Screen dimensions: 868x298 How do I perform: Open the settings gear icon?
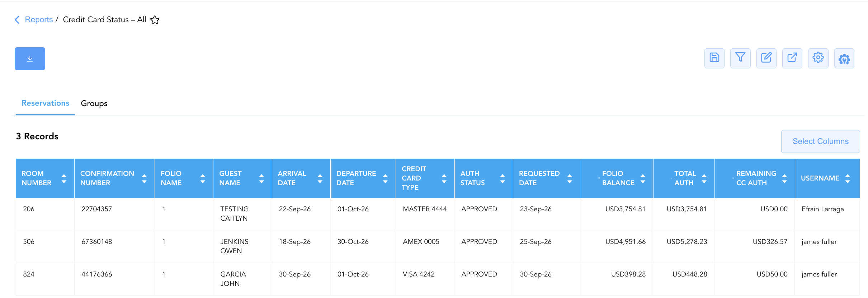click(x=818, y=58)
